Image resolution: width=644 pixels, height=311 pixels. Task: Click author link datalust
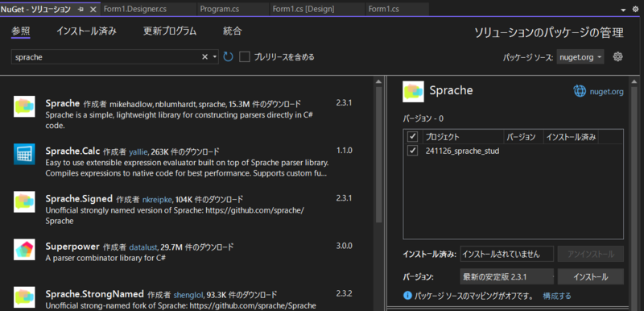click(x=143, y=247)
